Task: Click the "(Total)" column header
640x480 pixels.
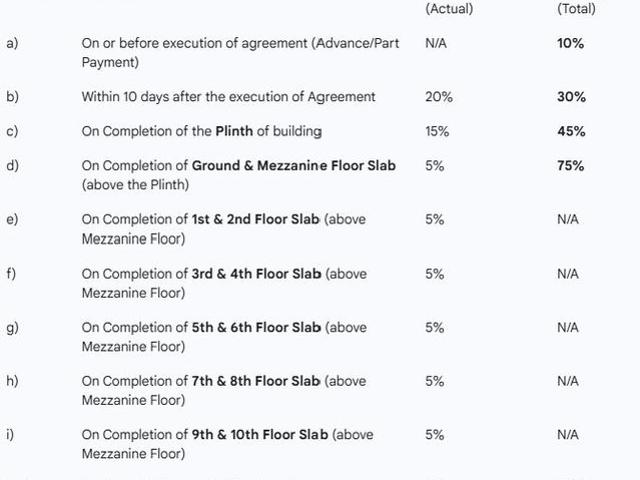Action: pos(576,9)
